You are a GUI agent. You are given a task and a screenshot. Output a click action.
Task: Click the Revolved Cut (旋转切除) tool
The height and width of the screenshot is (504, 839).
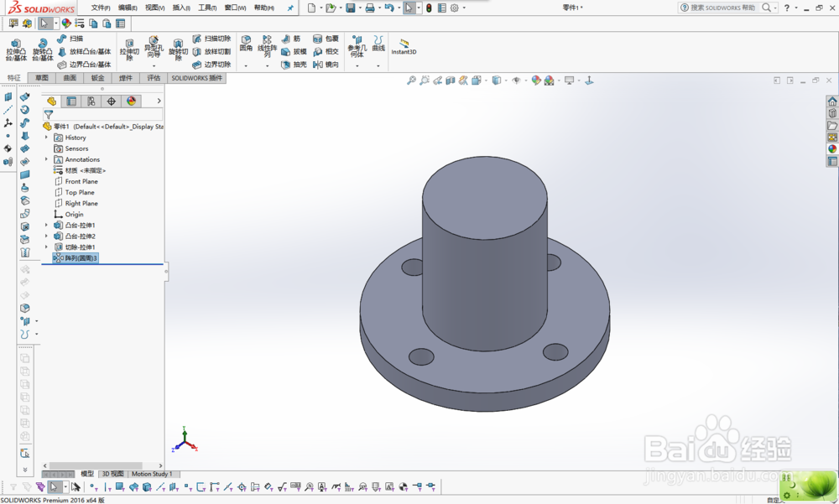pyautogui.click(x=178, y=50)
